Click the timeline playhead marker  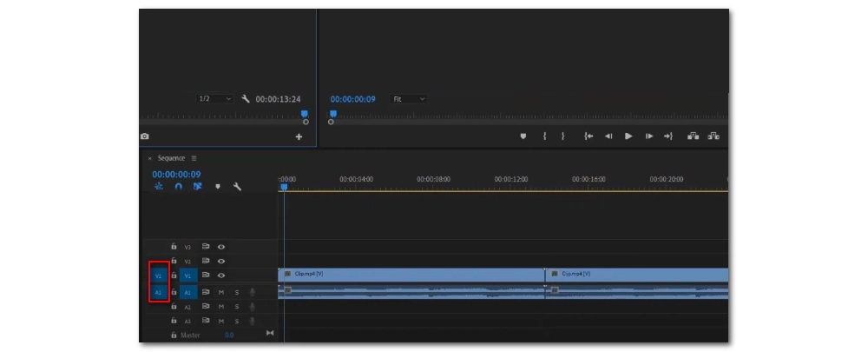284,188
